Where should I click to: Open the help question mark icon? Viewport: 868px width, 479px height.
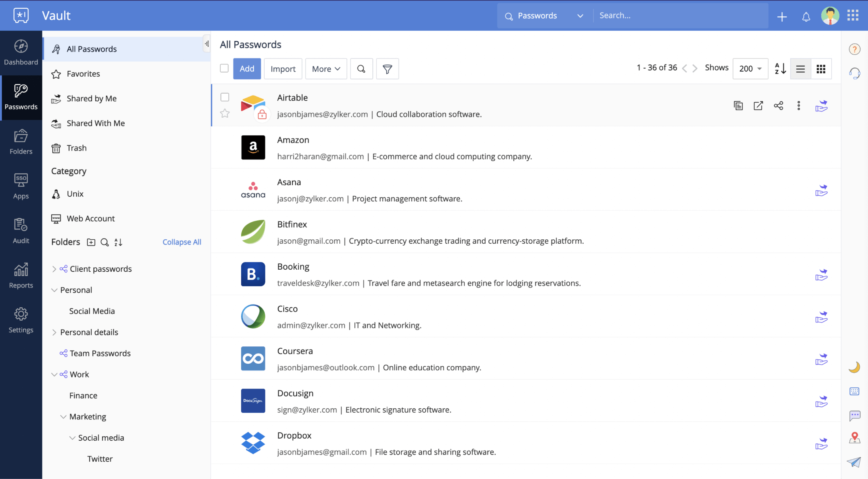coord(855,49)
